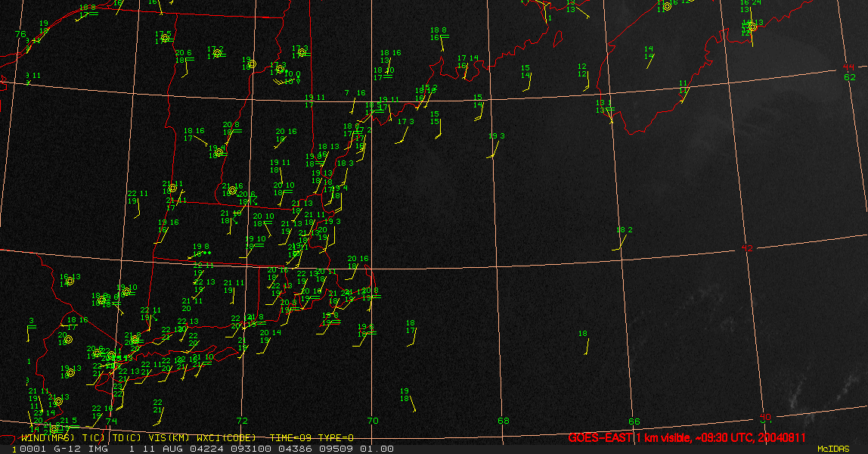
Task: Click the 01.00 value ending the status line
Action: [x=377, y=449]
